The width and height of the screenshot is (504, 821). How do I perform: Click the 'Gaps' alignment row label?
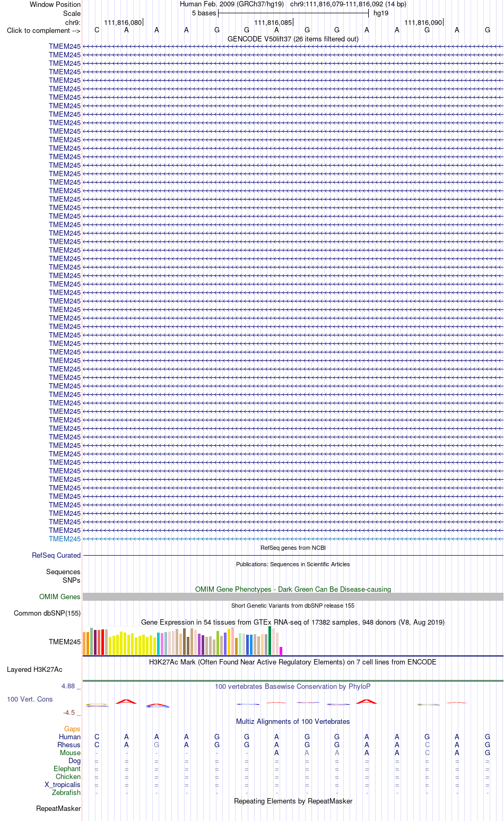(73, 729)
